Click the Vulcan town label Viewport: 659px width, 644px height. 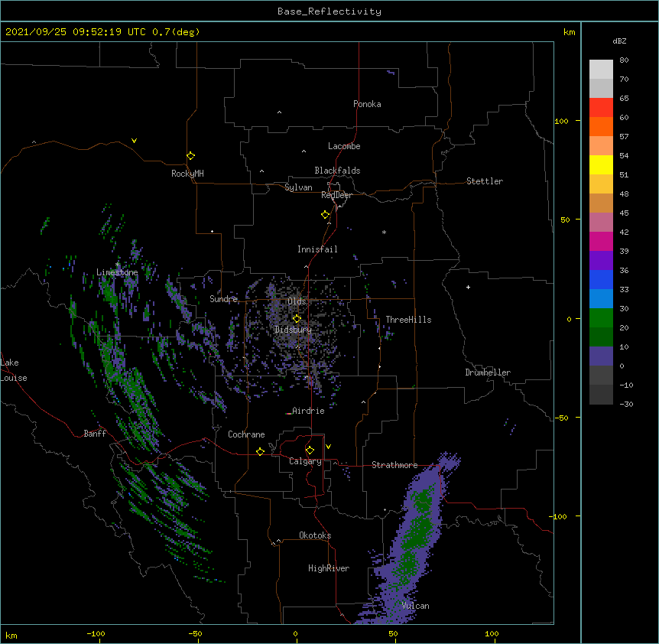(415, 606)
